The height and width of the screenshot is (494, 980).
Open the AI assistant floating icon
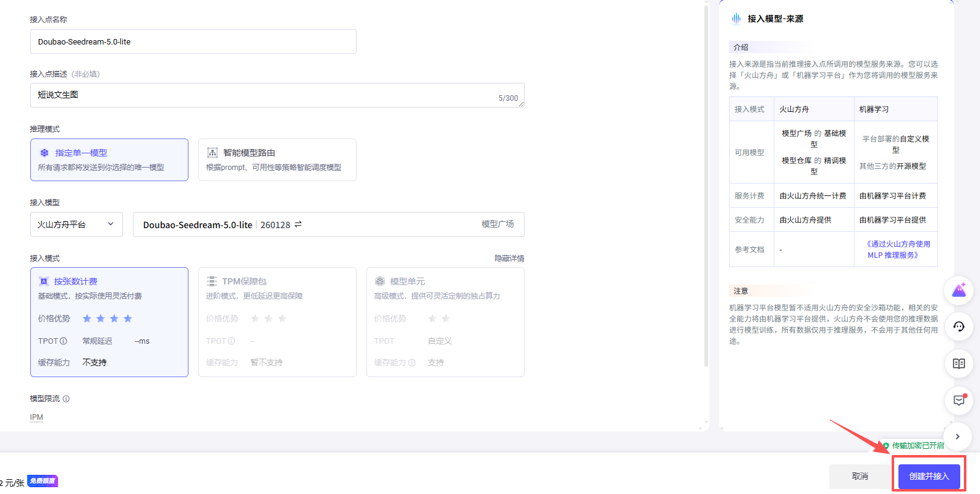tap(959, 290)
